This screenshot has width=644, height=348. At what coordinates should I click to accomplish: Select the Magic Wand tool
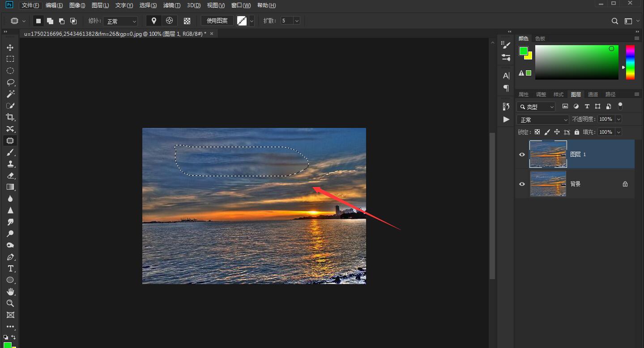pyautogui.click(x=10, y=94)
